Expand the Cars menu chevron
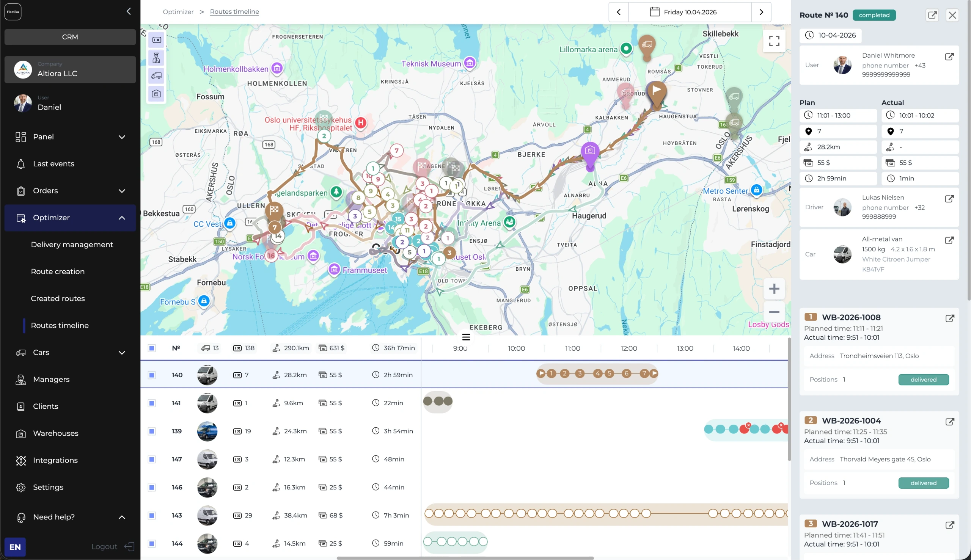This screenshot has height=560, width=971. 122,352
